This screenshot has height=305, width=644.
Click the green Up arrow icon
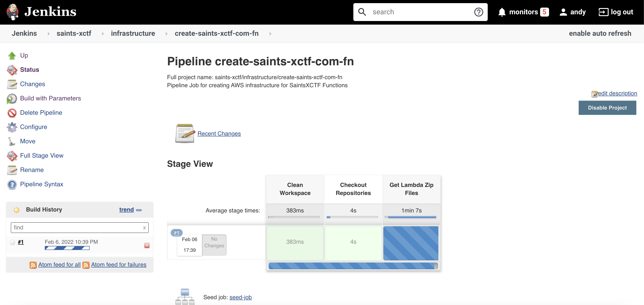(x=12, y=55)
